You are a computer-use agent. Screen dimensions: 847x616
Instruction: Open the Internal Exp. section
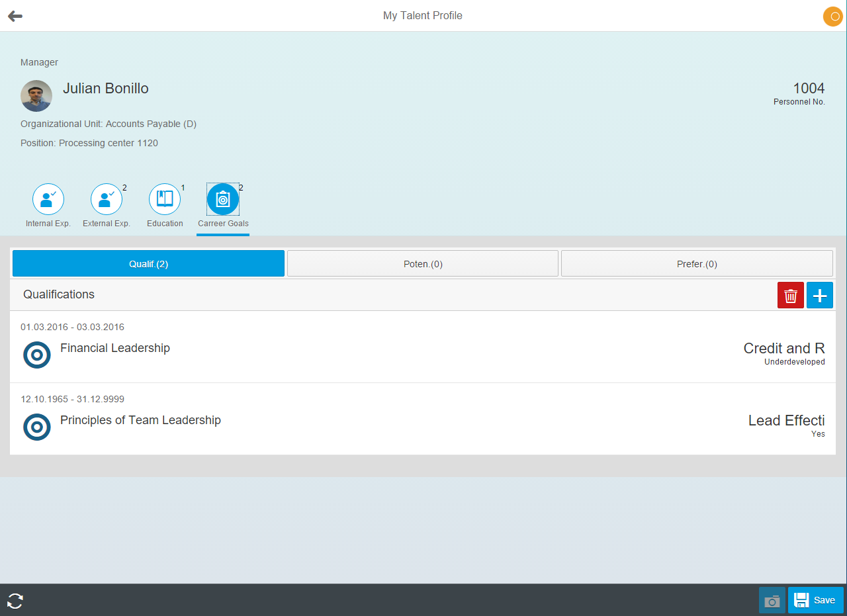[x=48, y=198]
